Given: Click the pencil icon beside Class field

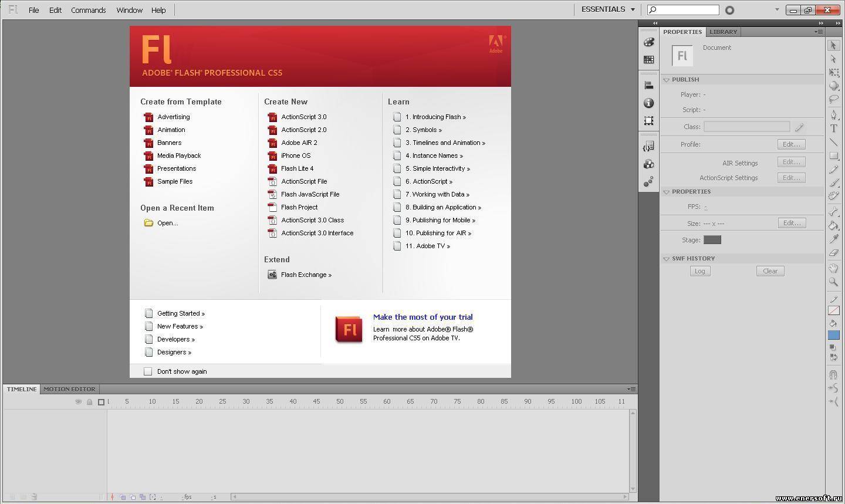Looking at the screenshot, I should click(799, 127).
